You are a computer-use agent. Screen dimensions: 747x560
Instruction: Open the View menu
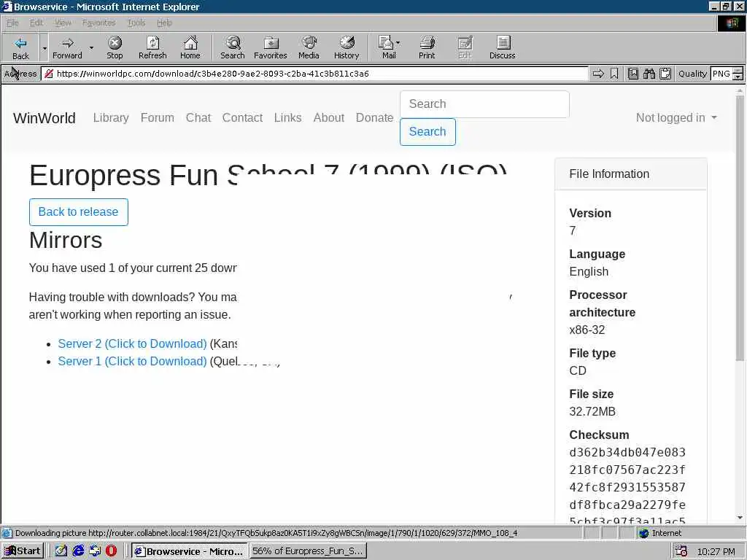tap(63, 23)
